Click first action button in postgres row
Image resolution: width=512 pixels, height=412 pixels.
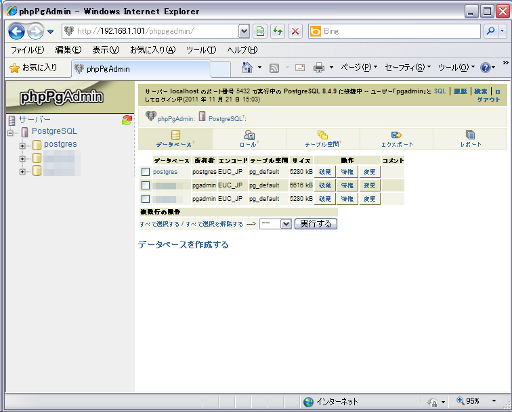click(x=325, y=172)
